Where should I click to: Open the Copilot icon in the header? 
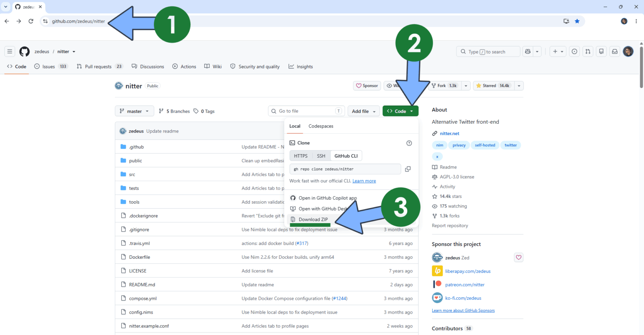[x=528, y=52]
